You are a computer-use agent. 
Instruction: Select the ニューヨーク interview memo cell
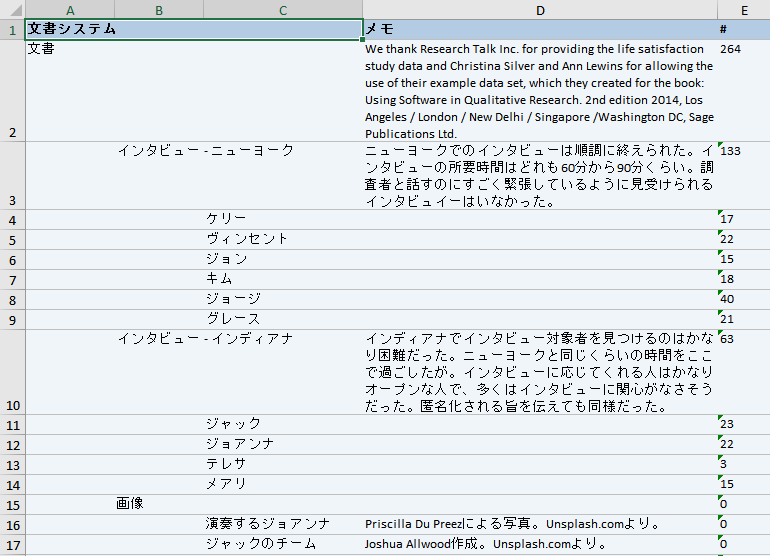tap(540, 176)
